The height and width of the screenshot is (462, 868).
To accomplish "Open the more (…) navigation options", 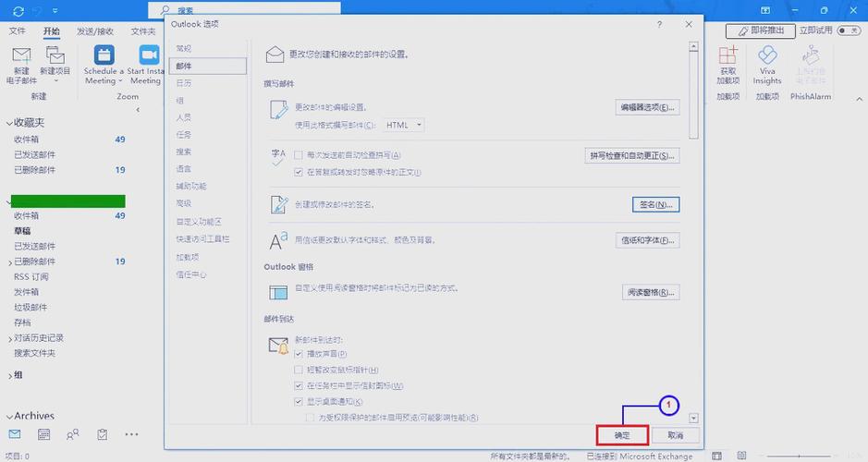I will [132, 434].
